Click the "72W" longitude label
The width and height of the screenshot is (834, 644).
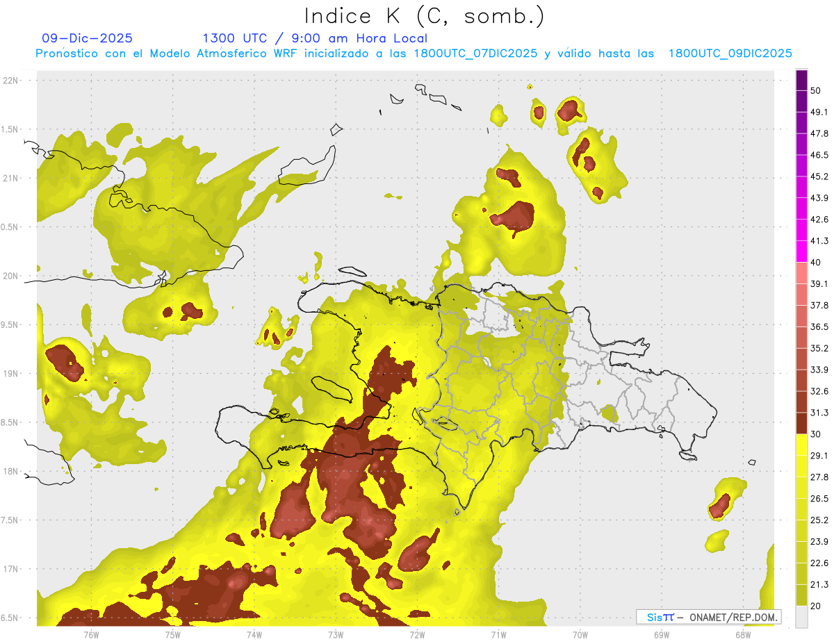point(417,635)
